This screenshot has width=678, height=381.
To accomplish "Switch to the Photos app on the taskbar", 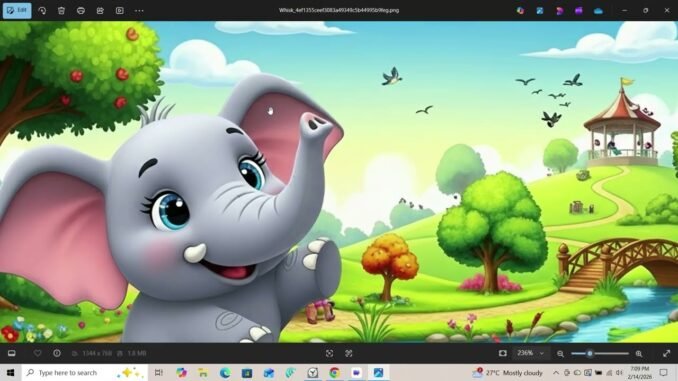I will [x=378, y=372].
